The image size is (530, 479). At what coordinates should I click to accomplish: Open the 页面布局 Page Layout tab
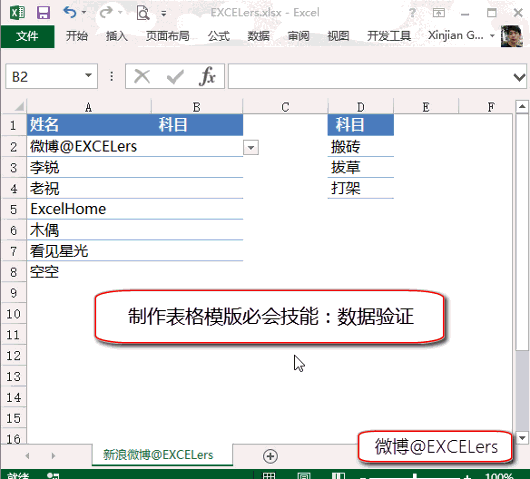[168, 36]
